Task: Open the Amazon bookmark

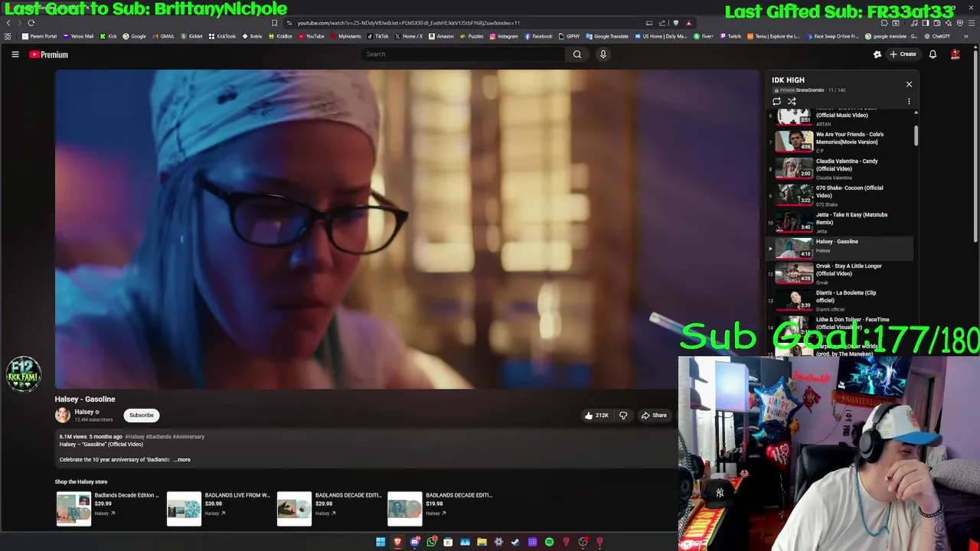Action: (441, 36)
